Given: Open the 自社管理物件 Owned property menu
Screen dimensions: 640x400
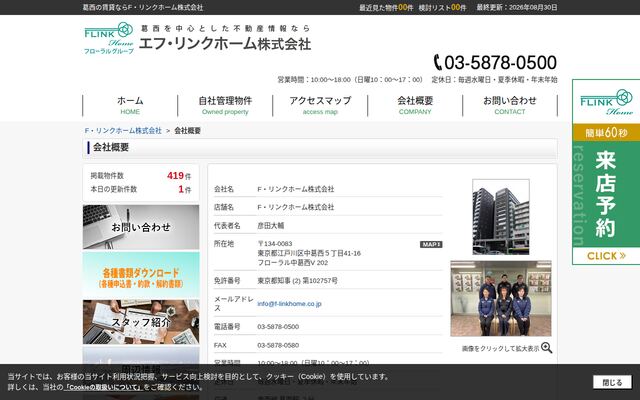Looking at the screenshot, I should click(225, 105).
